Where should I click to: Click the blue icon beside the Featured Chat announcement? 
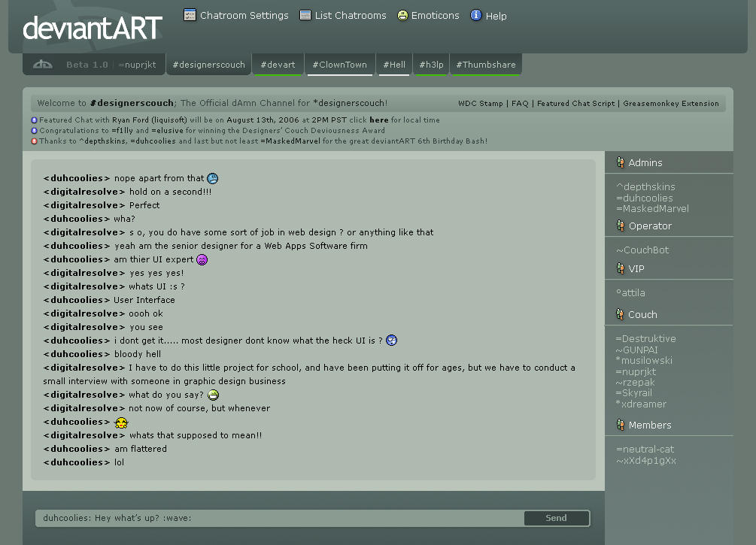[33, 120]
